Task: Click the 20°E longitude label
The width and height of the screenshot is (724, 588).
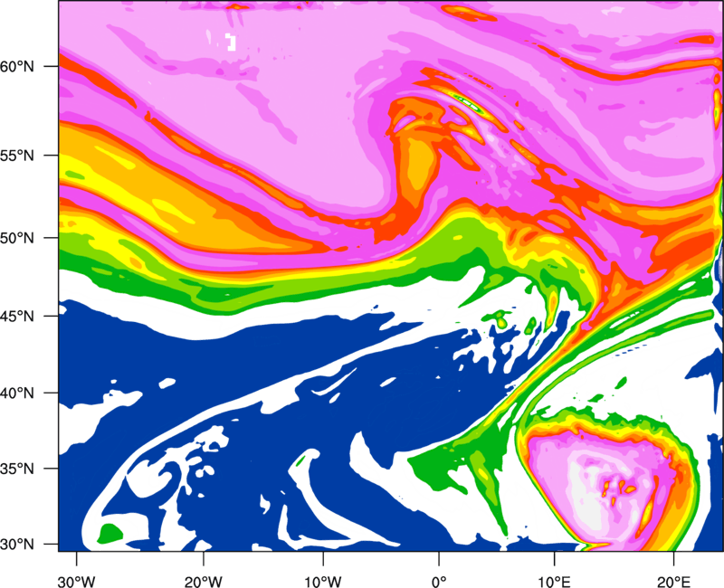Action: (x=673, y=582)
